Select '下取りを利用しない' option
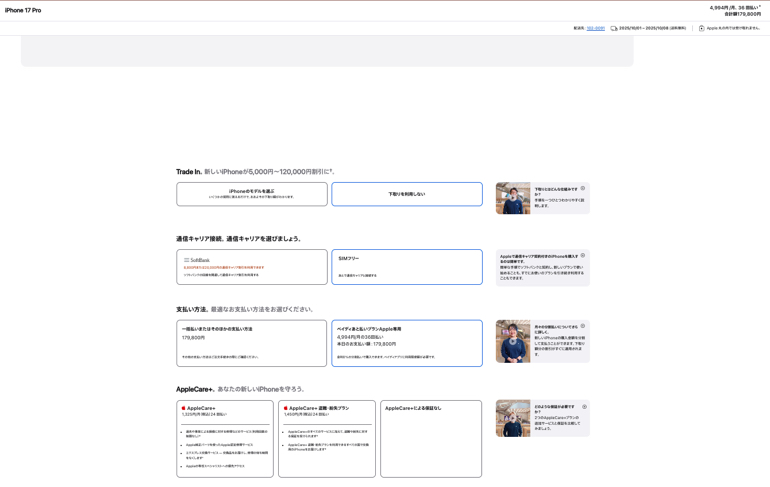The image size is (770, 487). tap(407, 194)
